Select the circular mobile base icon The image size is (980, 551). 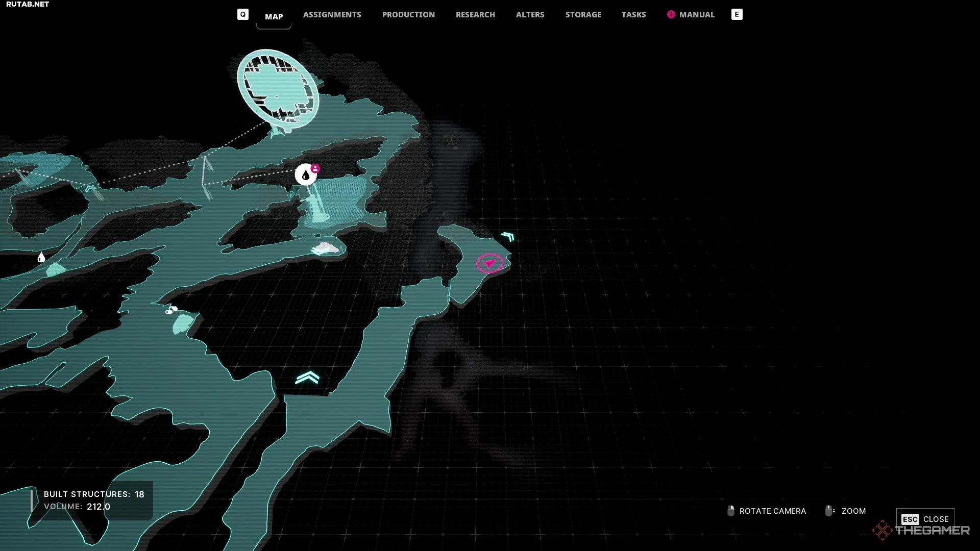[278, 89]
